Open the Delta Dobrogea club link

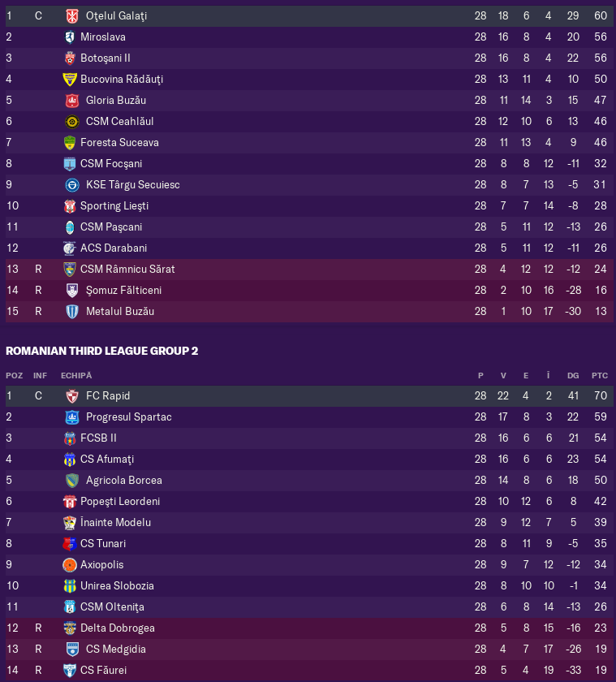point(118,628)
